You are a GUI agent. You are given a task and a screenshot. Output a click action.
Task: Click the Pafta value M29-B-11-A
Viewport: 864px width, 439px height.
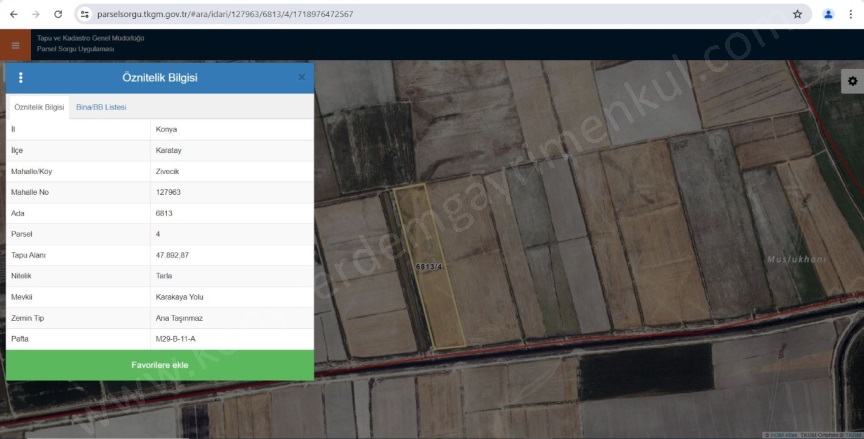176,339
